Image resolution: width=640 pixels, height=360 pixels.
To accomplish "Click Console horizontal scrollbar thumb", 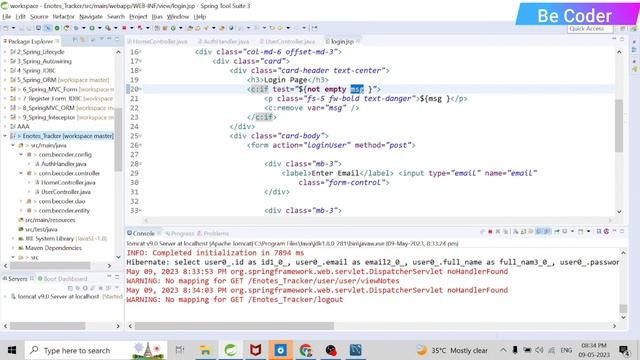I will coord(234,326).
